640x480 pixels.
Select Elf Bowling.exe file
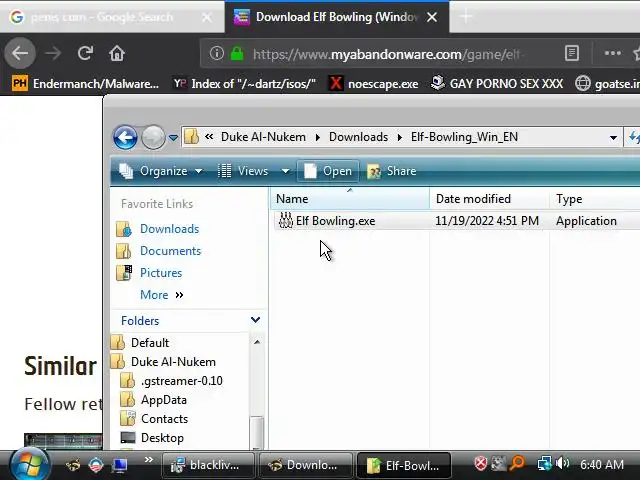click(336, 221)
